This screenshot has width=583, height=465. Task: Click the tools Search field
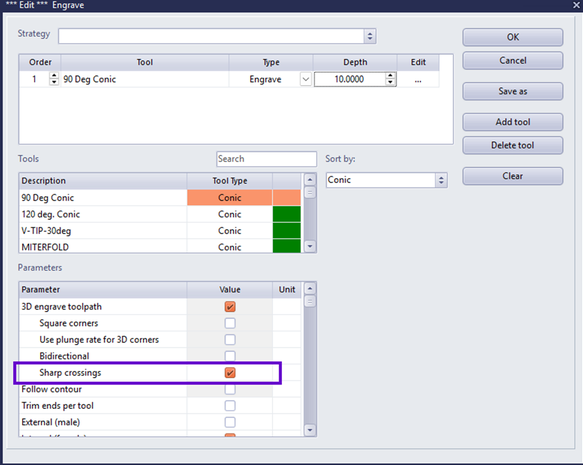pyautogui.click(x=266, y=159)
